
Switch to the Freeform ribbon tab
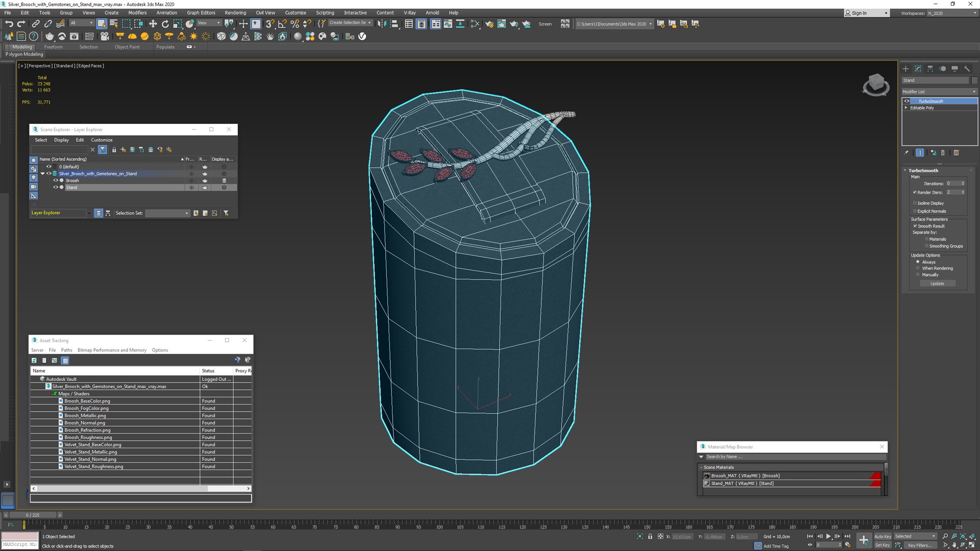pos(53,47)
